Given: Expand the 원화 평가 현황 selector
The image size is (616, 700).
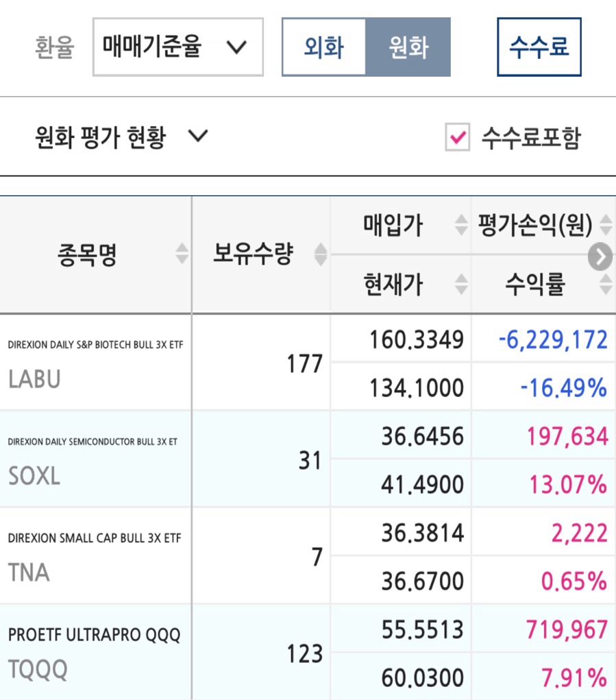Looking at the screenshot, I should (121, 136).
